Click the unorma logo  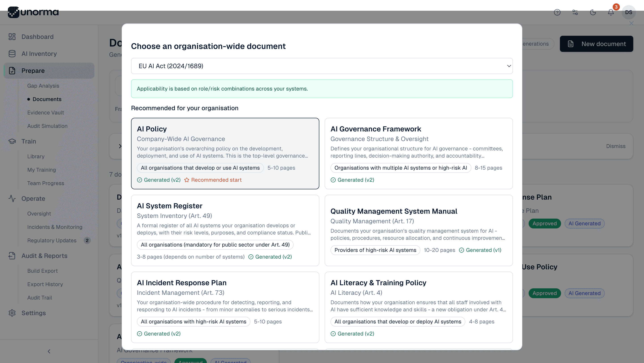pyautogui.click(x=33, y=12)
